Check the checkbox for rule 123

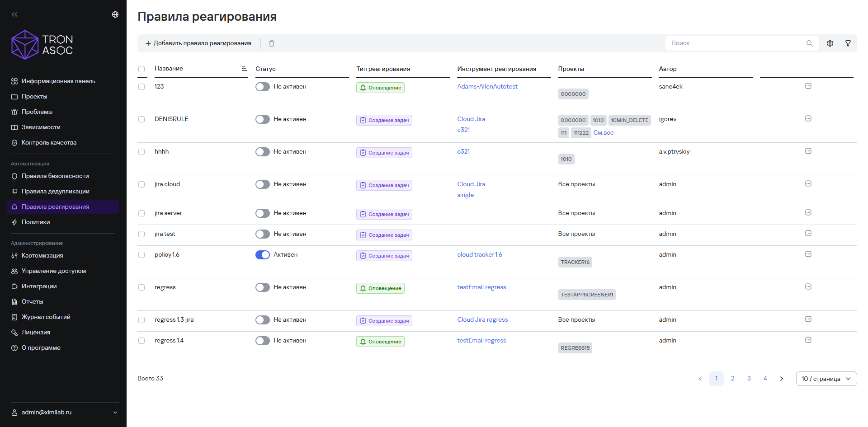[142, 87]
